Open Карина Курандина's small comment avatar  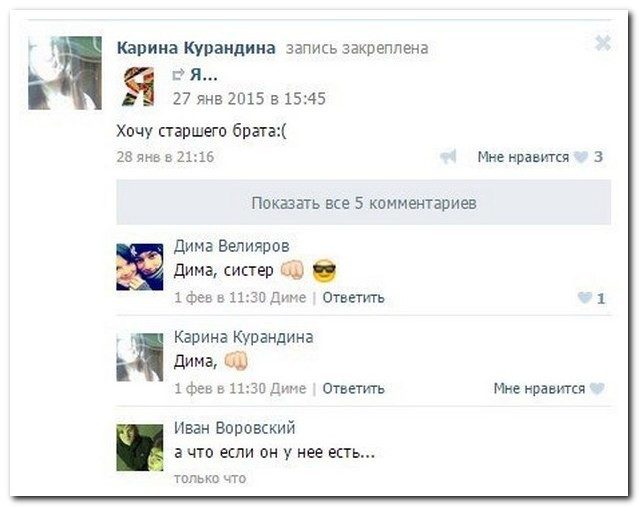point(140,357)
